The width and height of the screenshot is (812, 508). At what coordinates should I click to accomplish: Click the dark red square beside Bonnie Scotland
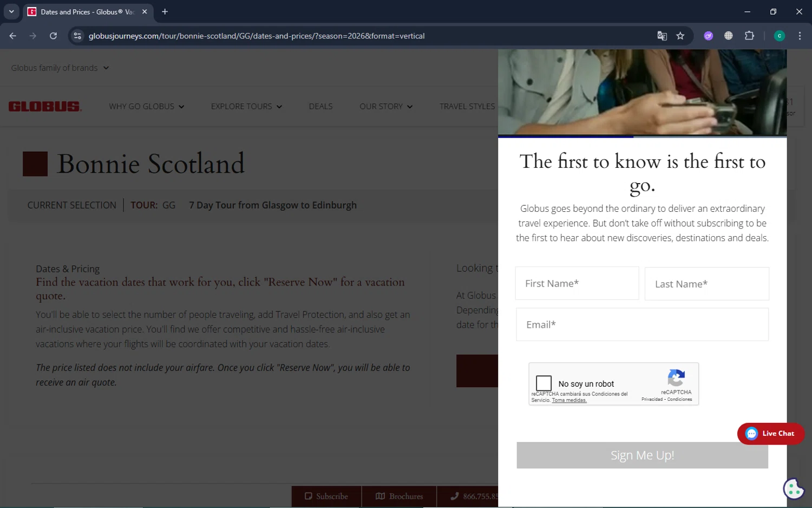point(35,164)
